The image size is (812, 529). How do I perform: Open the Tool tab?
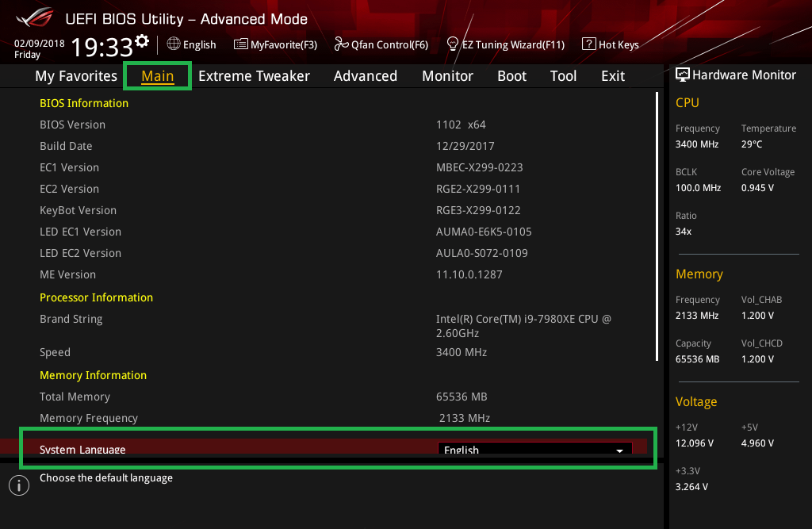(564, 76)
